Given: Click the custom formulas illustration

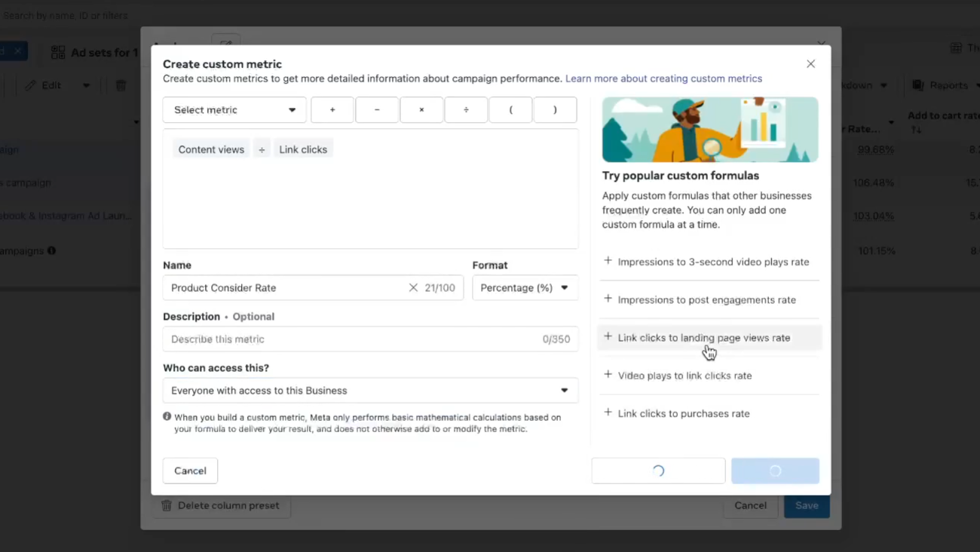Looking at the screenshot, I should pos(709,129).
